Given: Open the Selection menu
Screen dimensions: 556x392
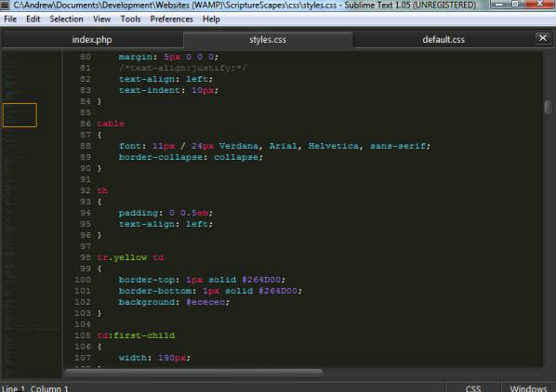Looking at the screenshot, I should (66, 20).
